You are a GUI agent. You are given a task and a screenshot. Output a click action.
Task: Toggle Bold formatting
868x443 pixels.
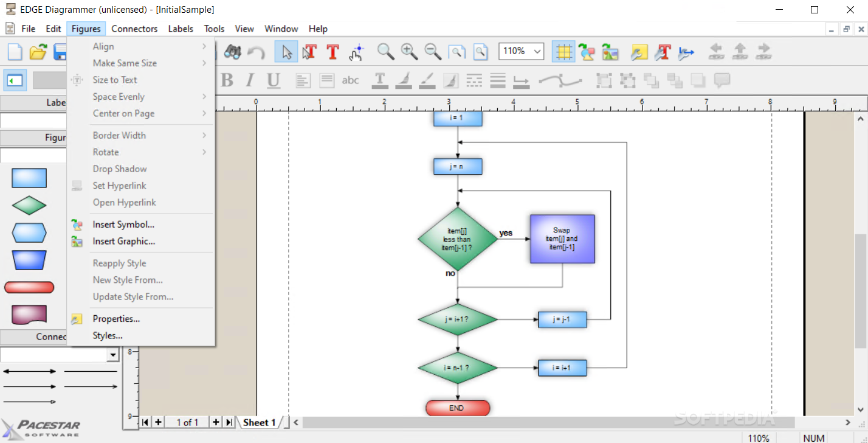coord(227,80)
